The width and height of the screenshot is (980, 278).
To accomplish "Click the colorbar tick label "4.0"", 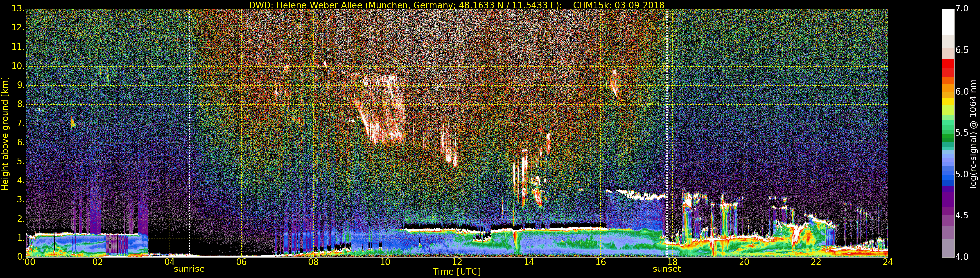I will coord(962,257).
